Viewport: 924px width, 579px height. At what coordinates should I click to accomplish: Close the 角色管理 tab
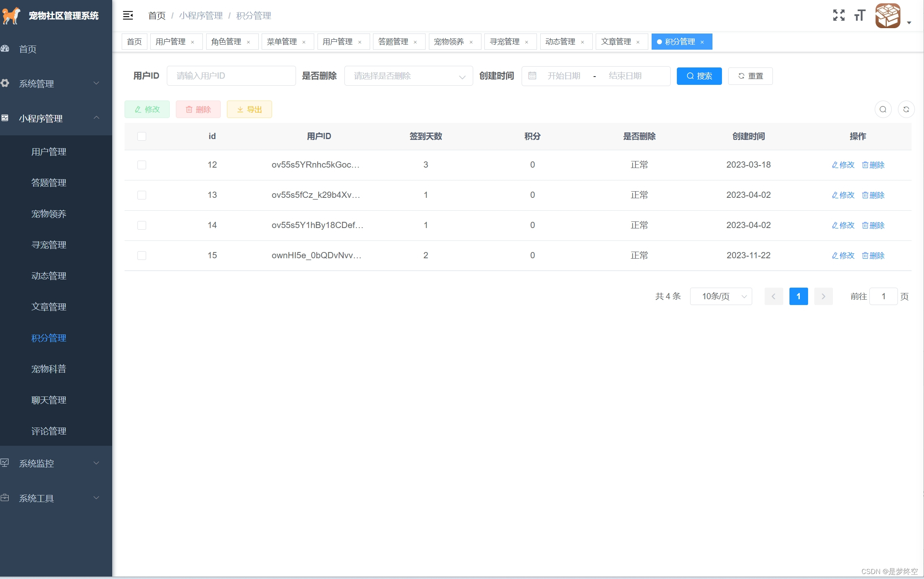point(248,42)
